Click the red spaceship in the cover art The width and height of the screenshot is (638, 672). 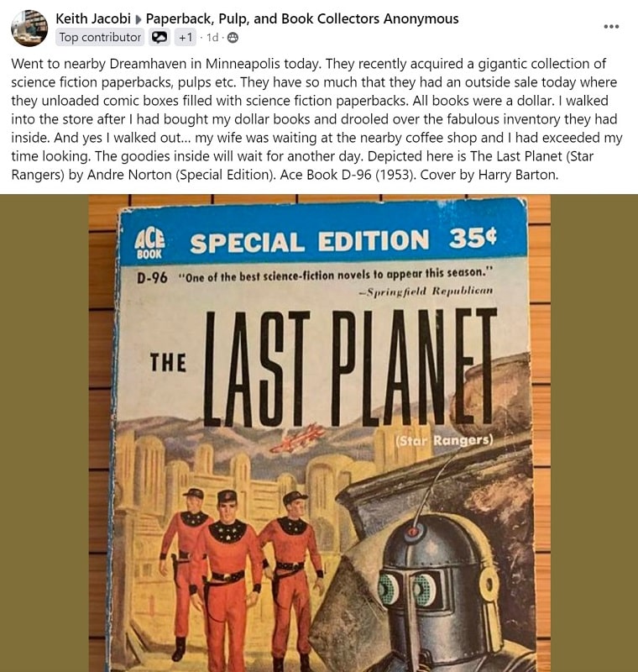298,438
